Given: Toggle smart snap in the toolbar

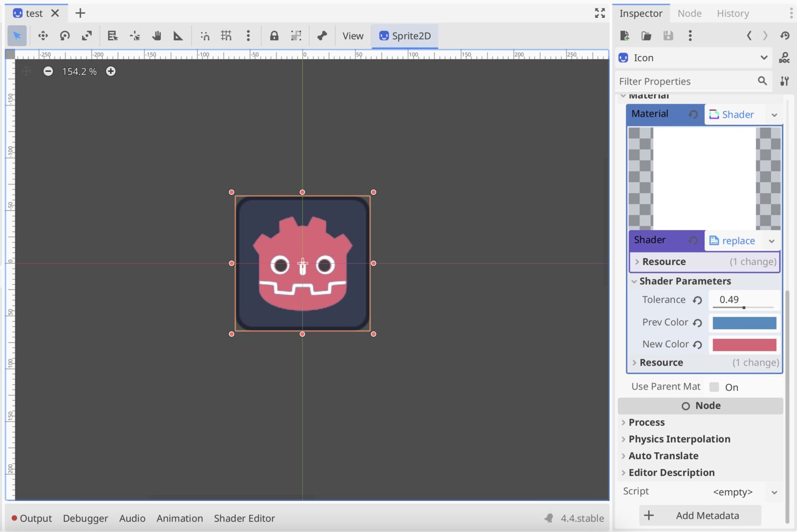Looking at the screenshot, I should coord(205,36).
